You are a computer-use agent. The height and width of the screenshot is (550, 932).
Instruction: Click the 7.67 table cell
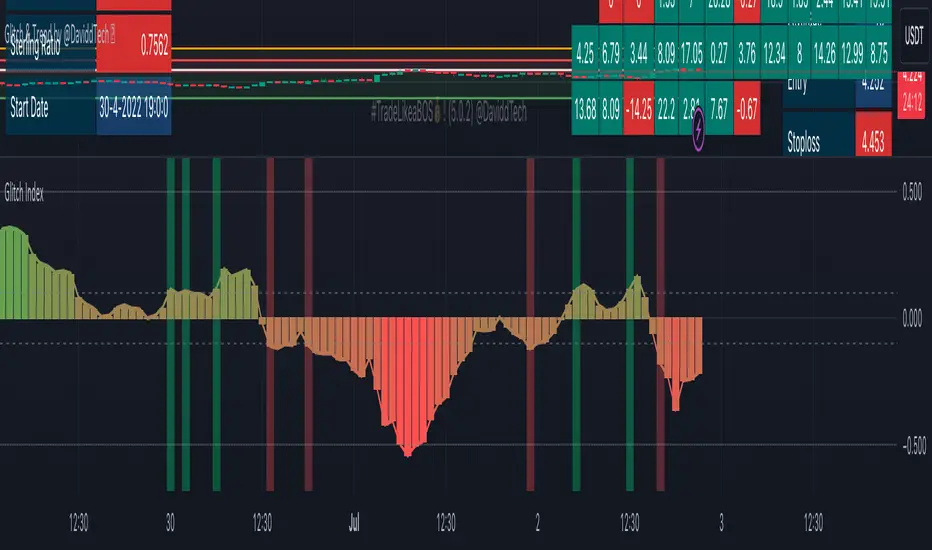(x=719, y=109)
